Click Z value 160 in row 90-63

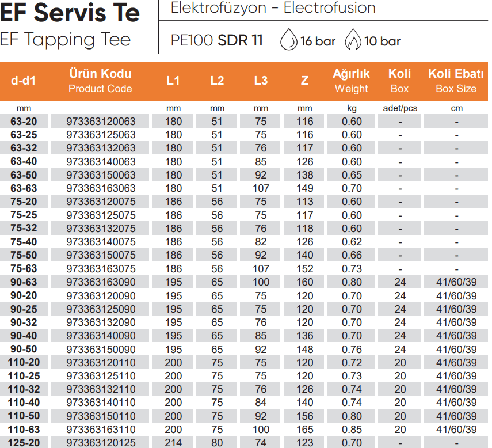304,282
